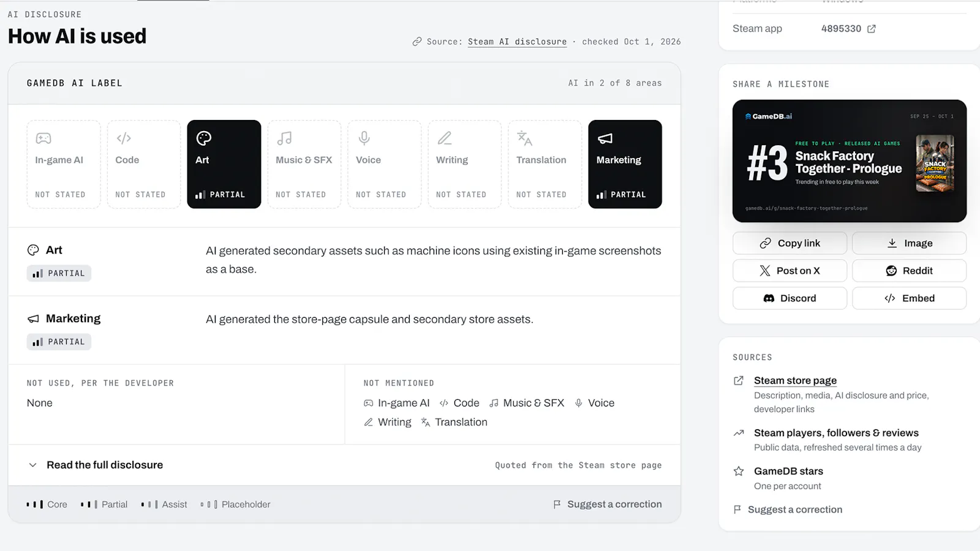The height and width of the screenshot is (551, 980).
Task: Click the external-link icon beside Steam store page
Action: point(739,381)
